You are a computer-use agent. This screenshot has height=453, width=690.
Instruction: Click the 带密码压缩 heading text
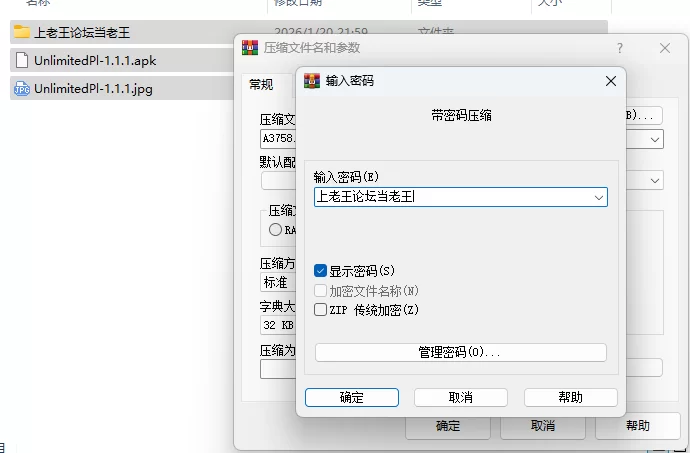(461, 116)
